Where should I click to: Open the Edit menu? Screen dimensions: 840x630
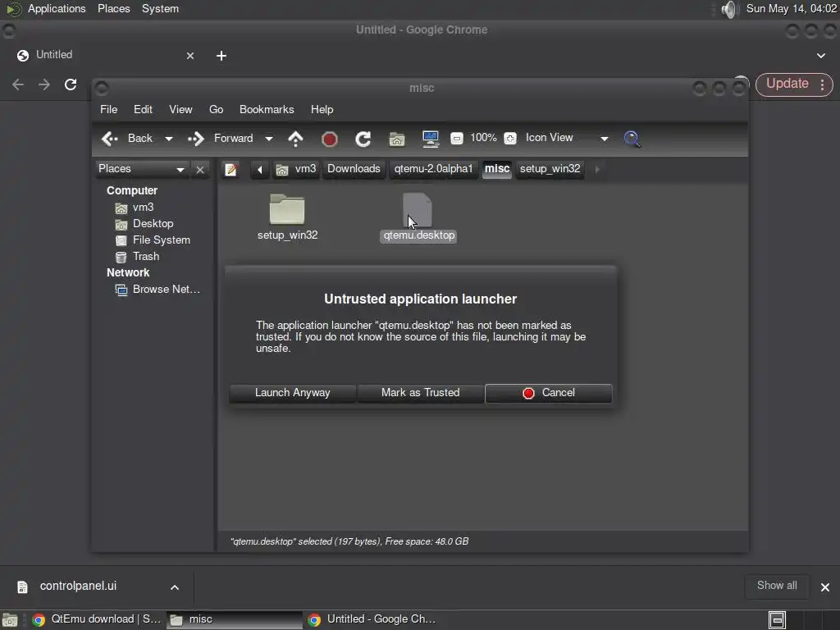143,109
